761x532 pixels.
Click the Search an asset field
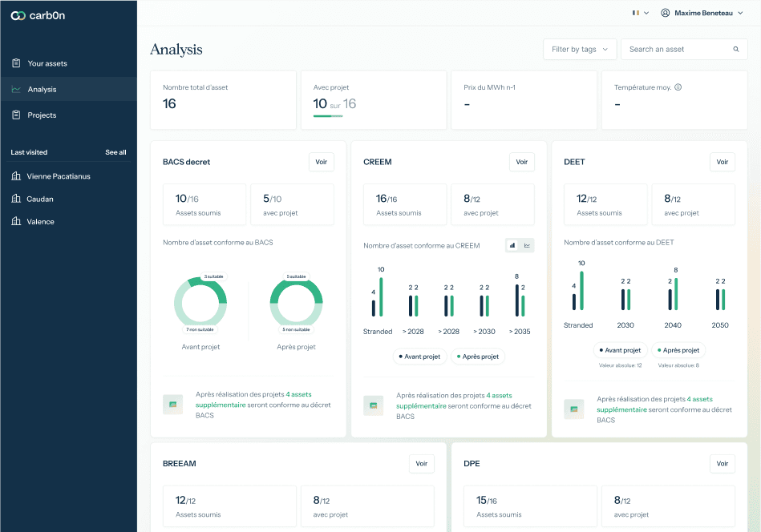click(x=684, y=50)
